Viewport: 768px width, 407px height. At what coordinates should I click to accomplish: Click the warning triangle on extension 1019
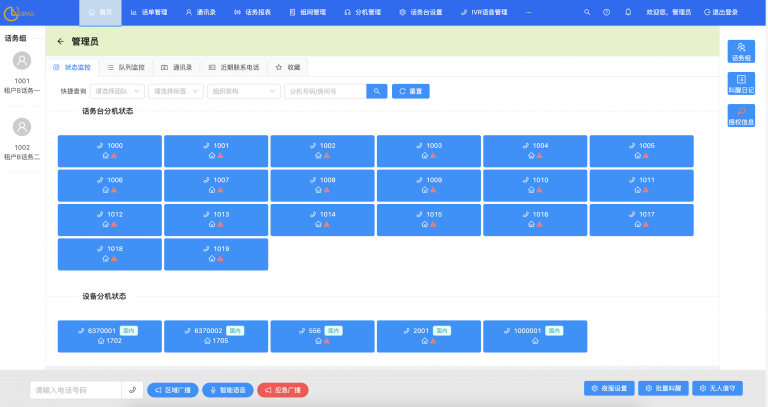220,258
